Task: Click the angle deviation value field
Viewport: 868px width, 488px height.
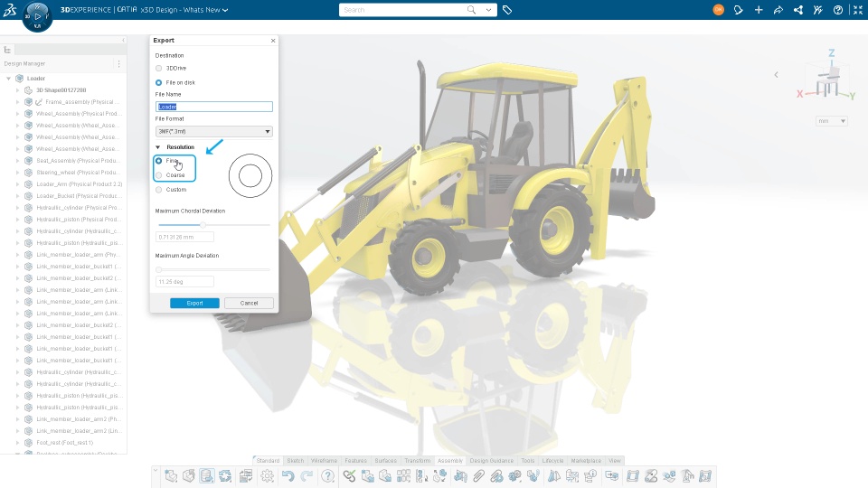Action: coord(184,282)
